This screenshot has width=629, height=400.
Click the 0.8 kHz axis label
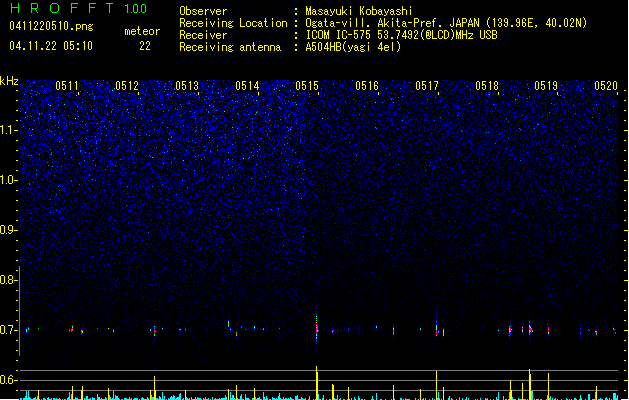tap(9, 280)
